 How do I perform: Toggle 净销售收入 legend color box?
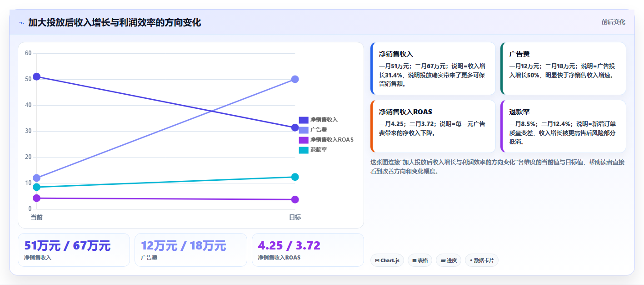(304, 120)
